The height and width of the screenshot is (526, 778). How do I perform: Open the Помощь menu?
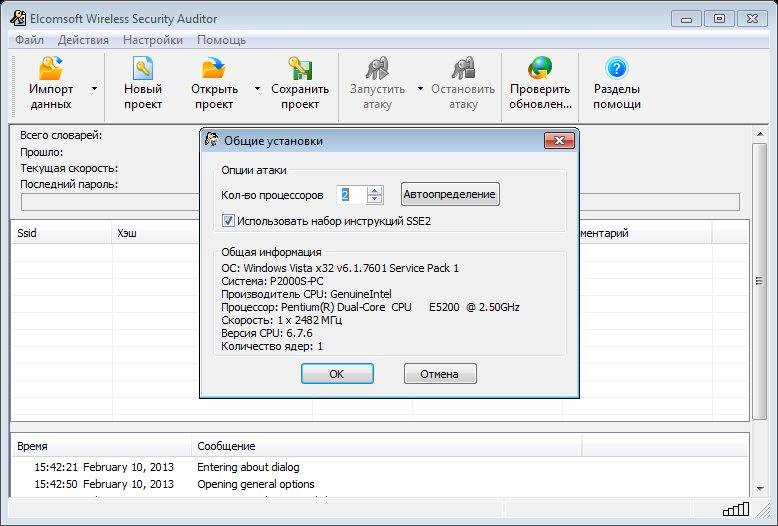[221, 40]
